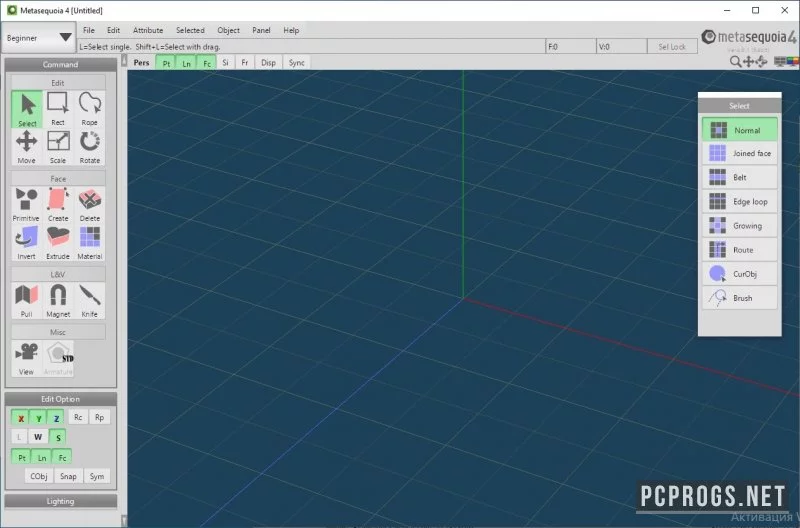Pick the Rope lasso tool
The width and height of the screenshot is (800, 528).
point(90,109)
